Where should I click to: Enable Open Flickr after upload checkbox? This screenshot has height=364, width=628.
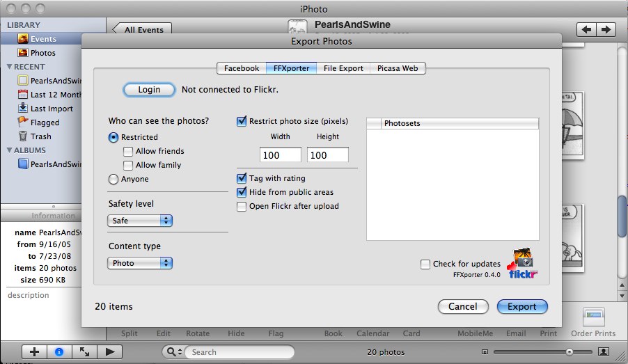pos(242,207)
